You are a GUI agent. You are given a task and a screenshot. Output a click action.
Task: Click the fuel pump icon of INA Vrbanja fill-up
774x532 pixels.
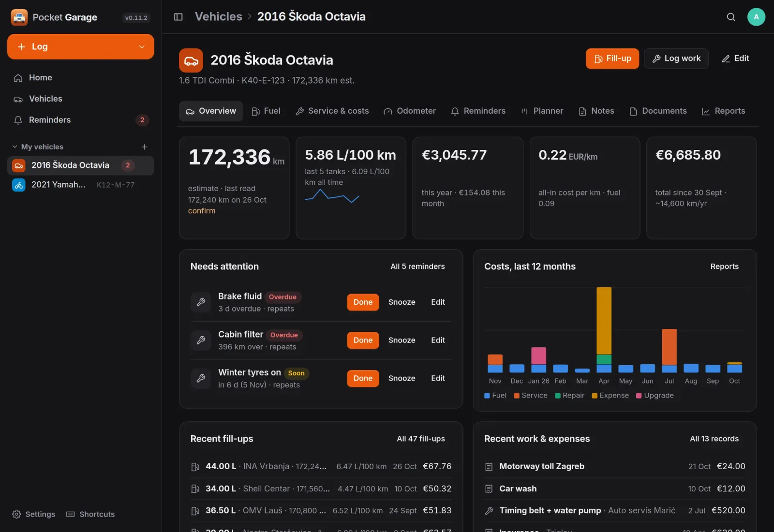point(195,467)
